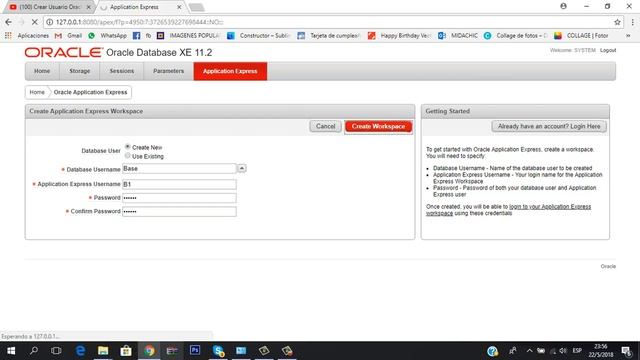640x360 pixels.
Task: Go to Home navigation tab
Action: pos(42,71)
